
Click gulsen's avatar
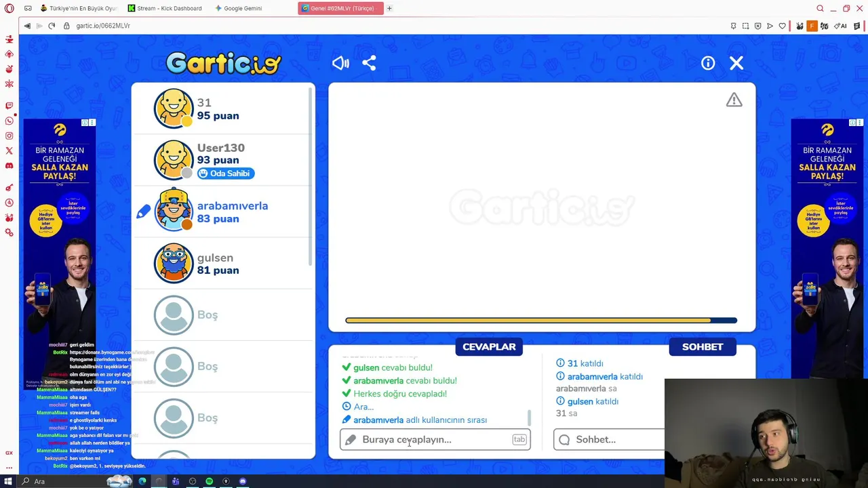coord(174,263)
